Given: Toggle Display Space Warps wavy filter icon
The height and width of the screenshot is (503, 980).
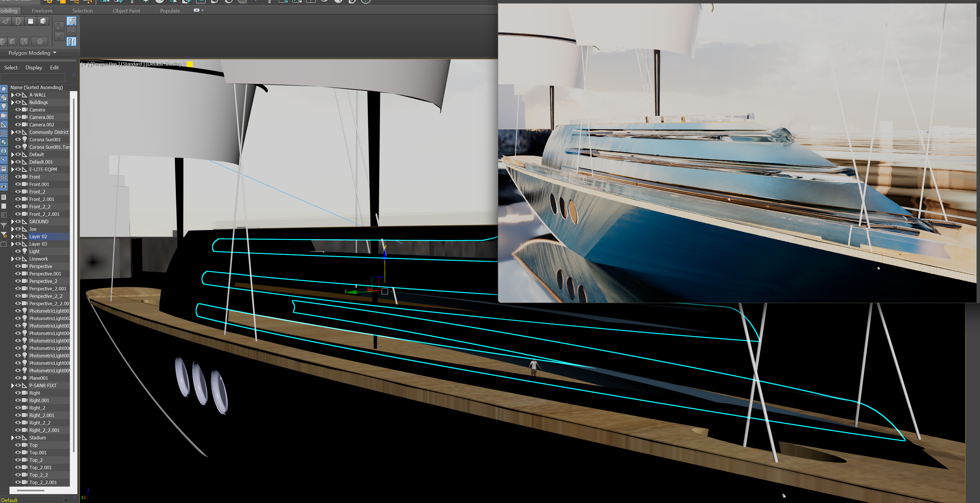Looking at the screenshot, I should (4, 133).
